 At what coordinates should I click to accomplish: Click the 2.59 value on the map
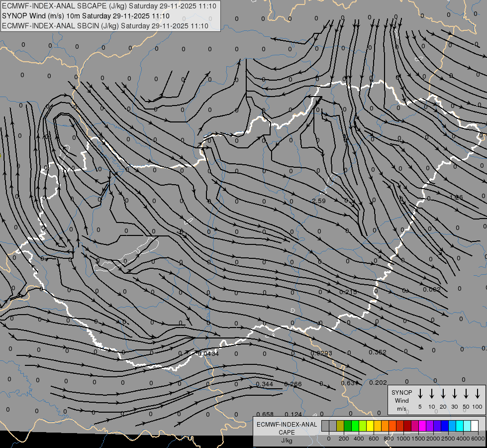pyautogui.click(x=319, y=201)
